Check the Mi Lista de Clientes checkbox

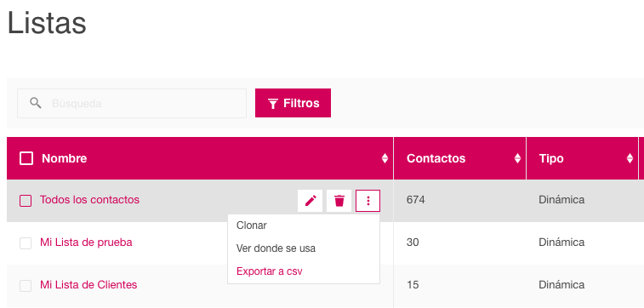tap(26, 286)
